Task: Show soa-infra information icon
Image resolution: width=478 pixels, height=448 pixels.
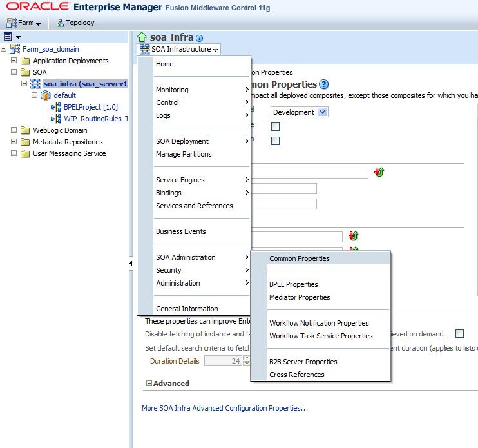Action: click(x=199, y=38)
